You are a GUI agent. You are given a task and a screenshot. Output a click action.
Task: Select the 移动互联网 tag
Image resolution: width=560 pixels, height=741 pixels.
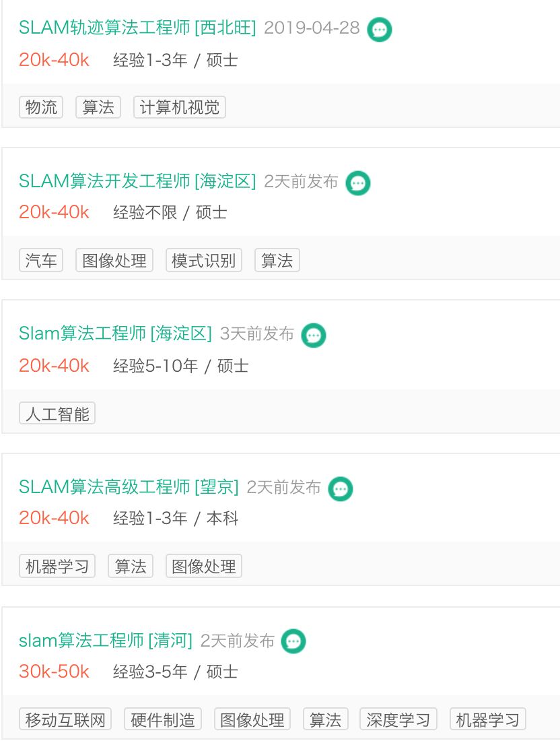click(65, 719)
